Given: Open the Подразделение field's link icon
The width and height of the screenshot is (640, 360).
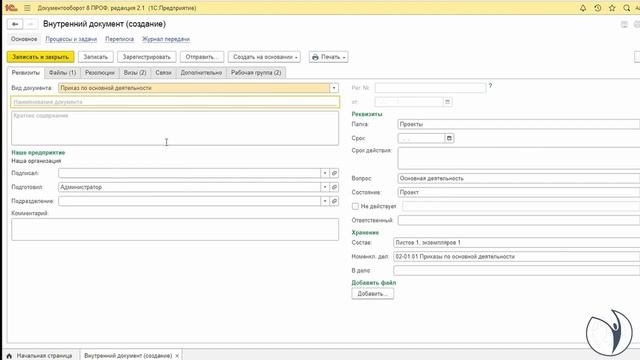Looking at the screenshot, I should pos(334,201).
